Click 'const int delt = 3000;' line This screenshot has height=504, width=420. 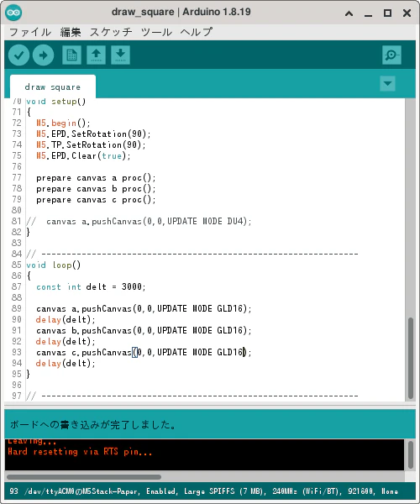[91, 287]
